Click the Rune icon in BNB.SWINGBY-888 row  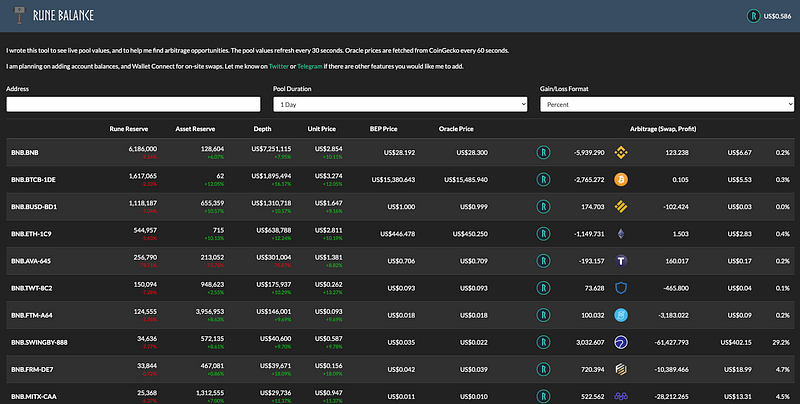(543, 342)
